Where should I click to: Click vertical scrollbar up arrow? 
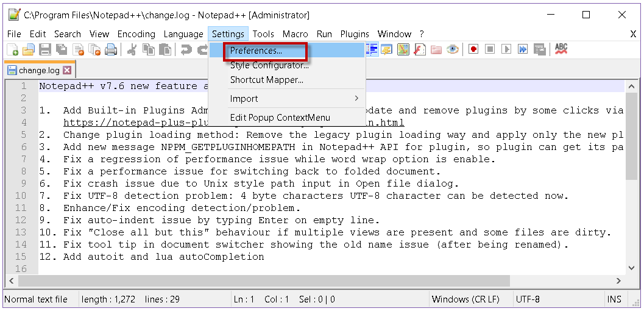(x=632, y=86)
